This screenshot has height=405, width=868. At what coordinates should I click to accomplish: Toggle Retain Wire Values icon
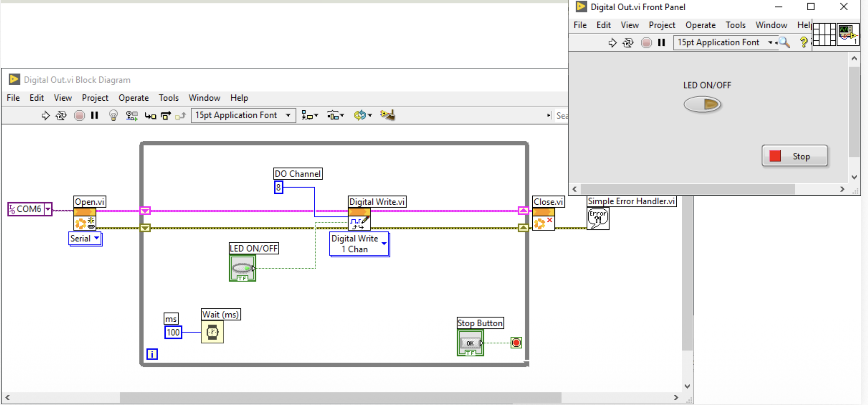point(132,116)
